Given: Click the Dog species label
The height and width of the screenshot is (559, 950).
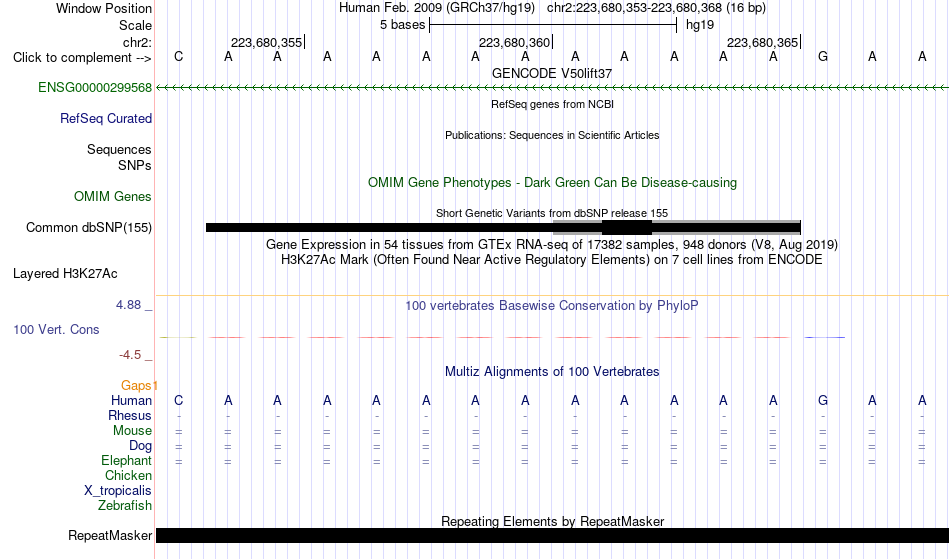Looking at the screenshot, I should pos(140,446).
